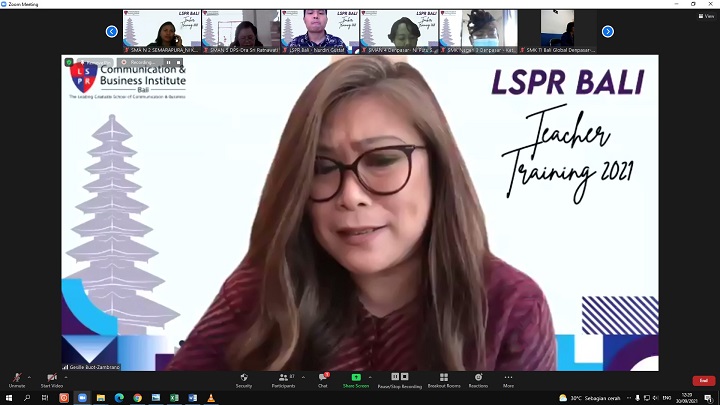Pause recording from top-left recording indicator
The image size is (720, 405).
pos(169,62)
